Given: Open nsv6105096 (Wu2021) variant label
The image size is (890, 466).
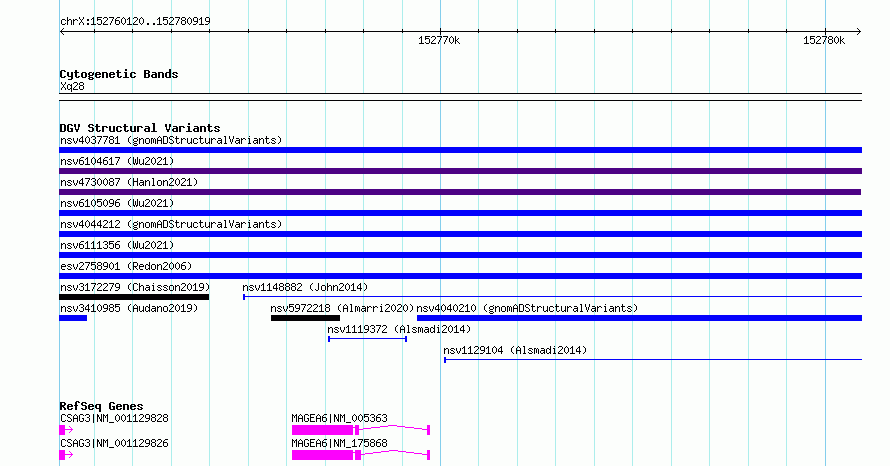Looking at the screenshot, I should (117, 203).
